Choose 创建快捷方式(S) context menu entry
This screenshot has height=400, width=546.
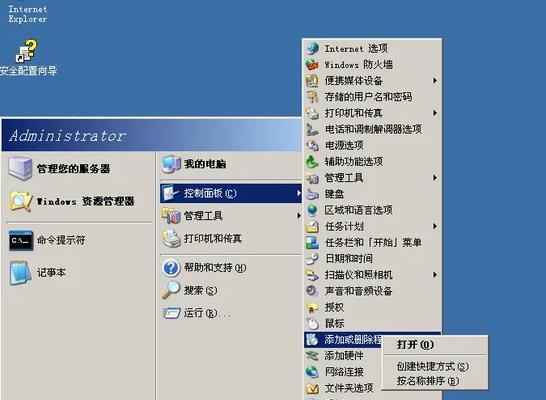pyautogui.click(x=432, y=366)
